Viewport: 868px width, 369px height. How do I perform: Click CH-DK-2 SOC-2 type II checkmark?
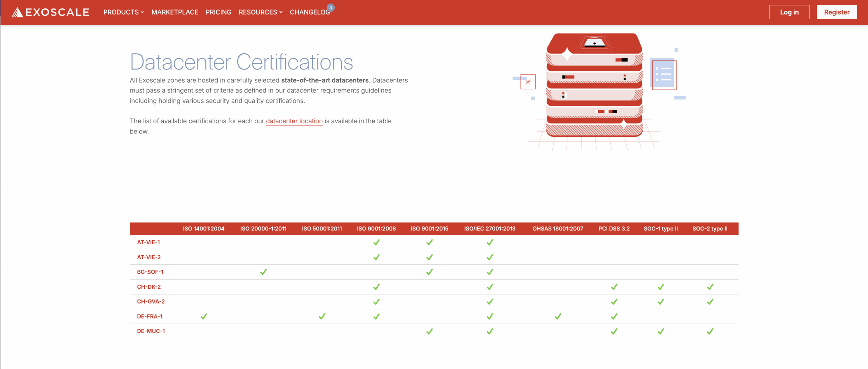coord(710,287)
